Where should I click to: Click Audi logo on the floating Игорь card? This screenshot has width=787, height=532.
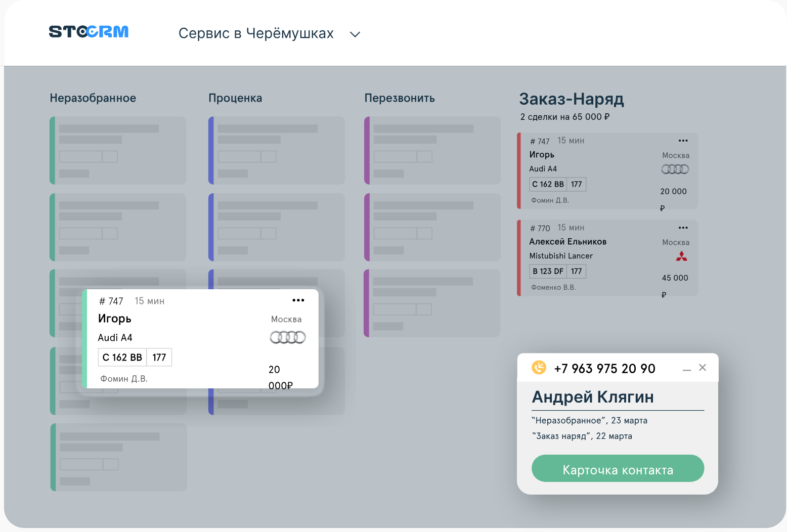[x=288, y=337]
